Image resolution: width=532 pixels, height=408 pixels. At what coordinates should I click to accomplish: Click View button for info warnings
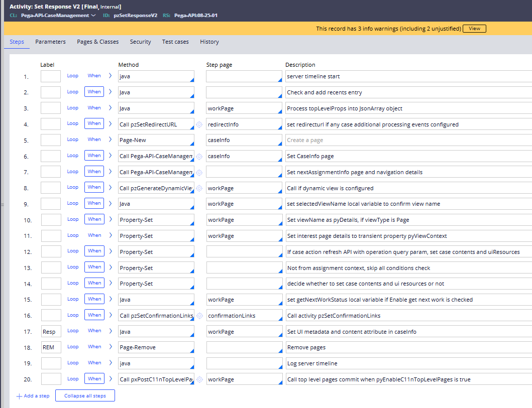(x=474, y=29)
